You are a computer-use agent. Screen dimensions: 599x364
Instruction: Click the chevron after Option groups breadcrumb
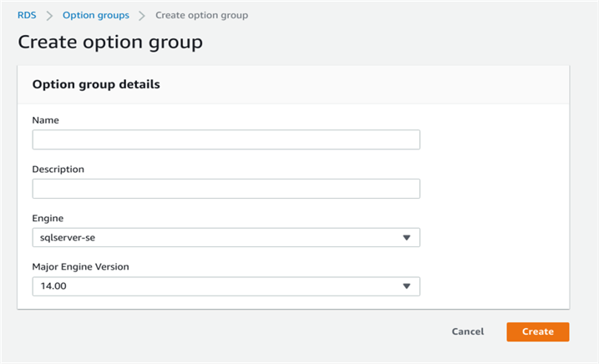pos(142,16)
